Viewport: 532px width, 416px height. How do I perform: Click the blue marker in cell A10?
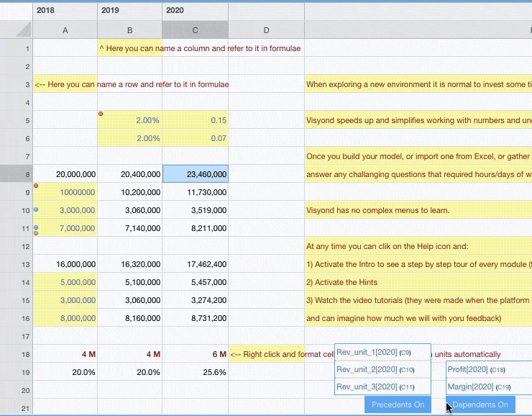point(36,210)
